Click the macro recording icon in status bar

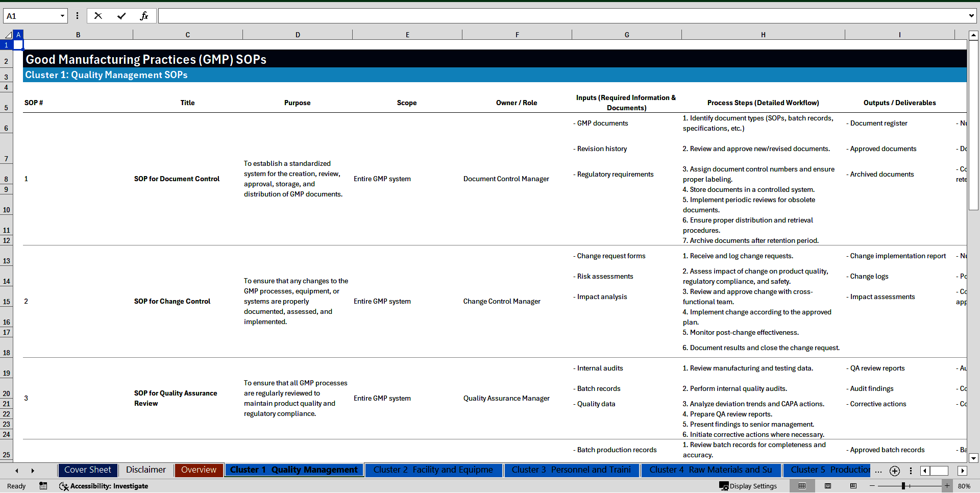point(43,486)
